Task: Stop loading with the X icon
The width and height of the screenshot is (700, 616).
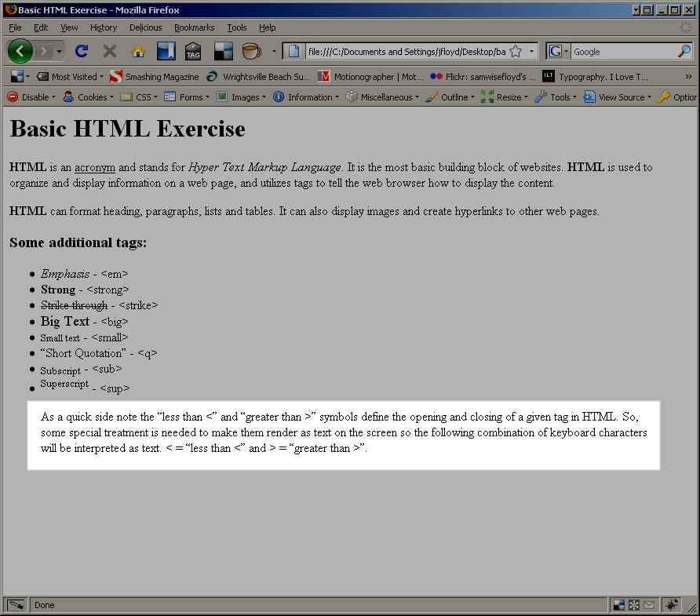Action: pyautogui.click(x=109, y=51)
